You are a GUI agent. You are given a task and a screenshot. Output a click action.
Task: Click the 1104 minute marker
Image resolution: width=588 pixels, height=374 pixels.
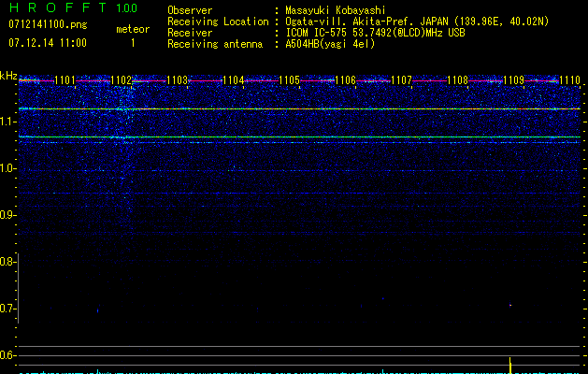pyautogui.click(x=234, y=80)
